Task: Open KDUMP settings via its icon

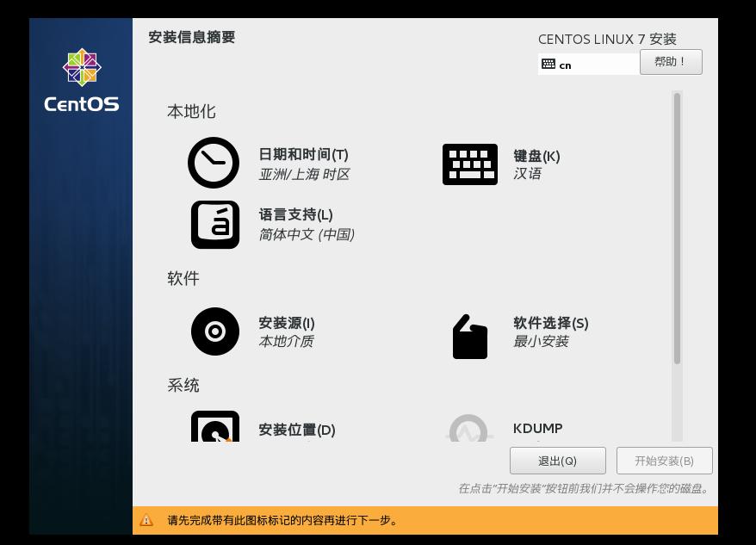Action: [x=469, y=429]
